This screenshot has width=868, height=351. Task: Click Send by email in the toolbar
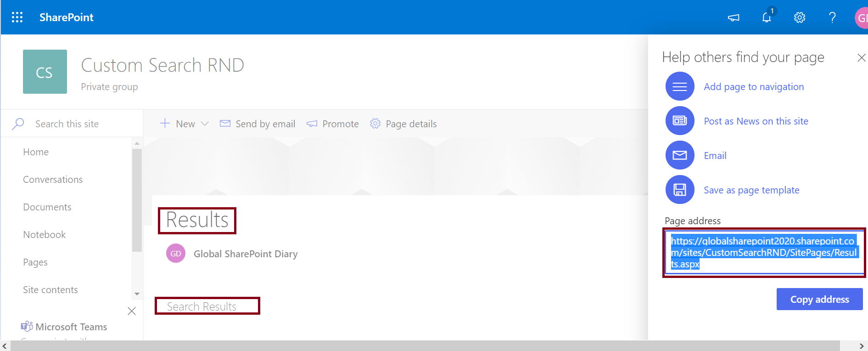tap(265, 124)
